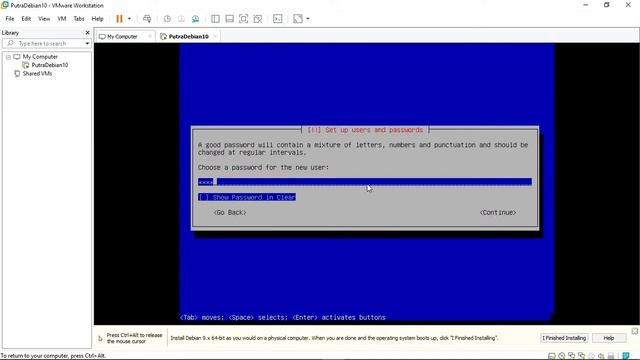Image resolution: width=640 pixels, height=360 pixels.
Task: Revert the VM to previous snapshot
Action: (x=181, y=19)
